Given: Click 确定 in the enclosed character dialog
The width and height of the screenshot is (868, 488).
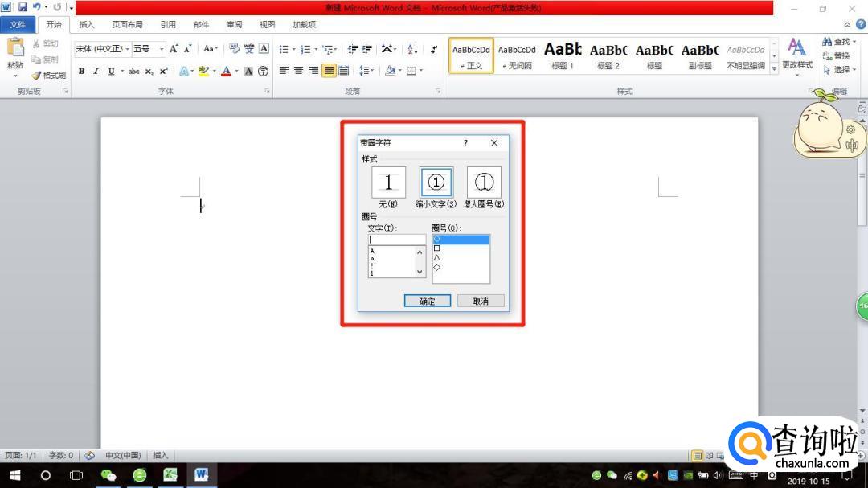Looking at the screenshot, I should coord(427,301).
